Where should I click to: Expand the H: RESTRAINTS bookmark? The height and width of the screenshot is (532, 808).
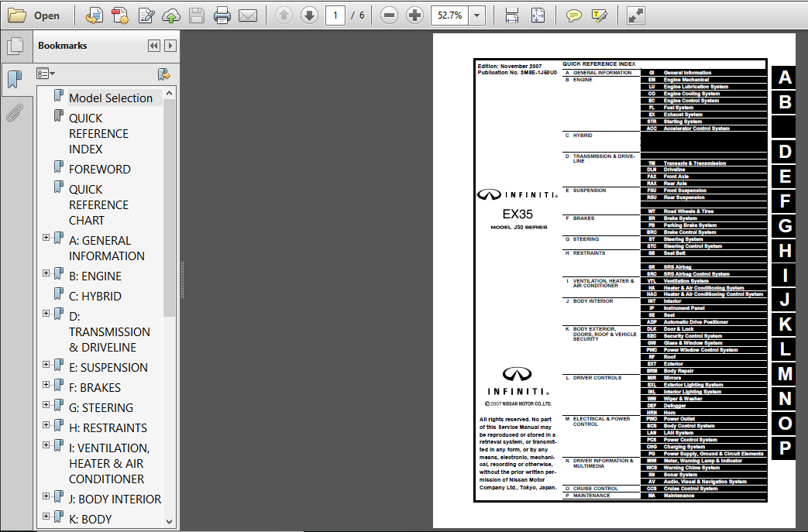(x=46, y=424)
